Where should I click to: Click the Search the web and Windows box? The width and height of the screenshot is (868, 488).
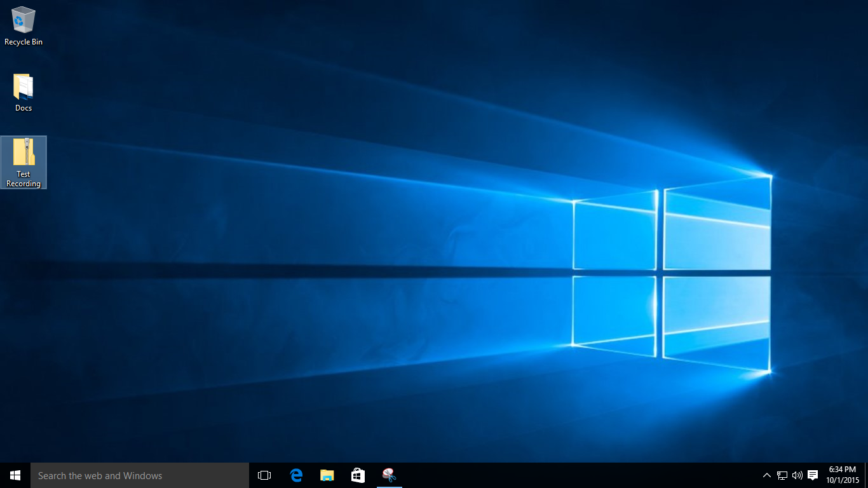pyautogui.click(x=140, y=475)
